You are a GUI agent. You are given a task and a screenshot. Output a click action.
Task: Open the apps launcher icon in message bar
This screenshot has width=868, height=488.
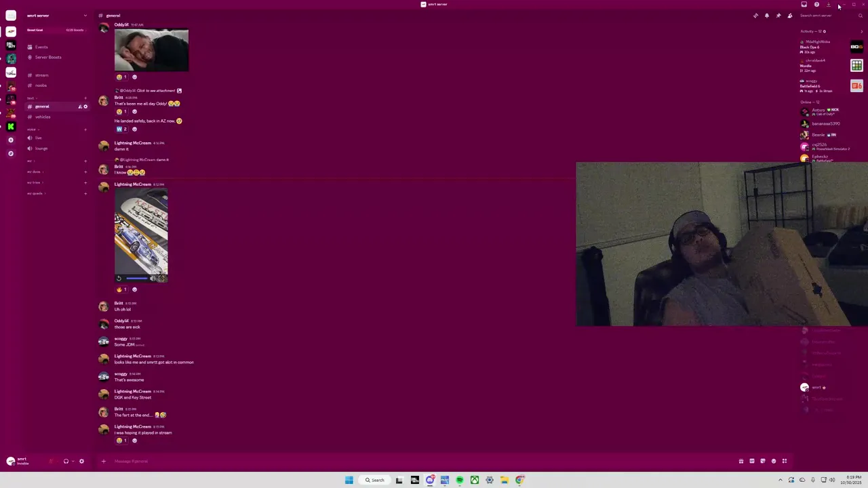point(785,462)
